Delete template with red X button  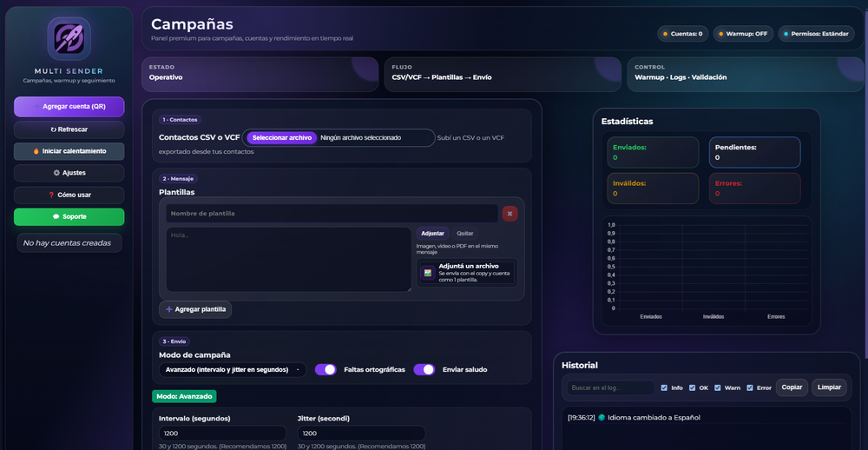tap(510, 214)
